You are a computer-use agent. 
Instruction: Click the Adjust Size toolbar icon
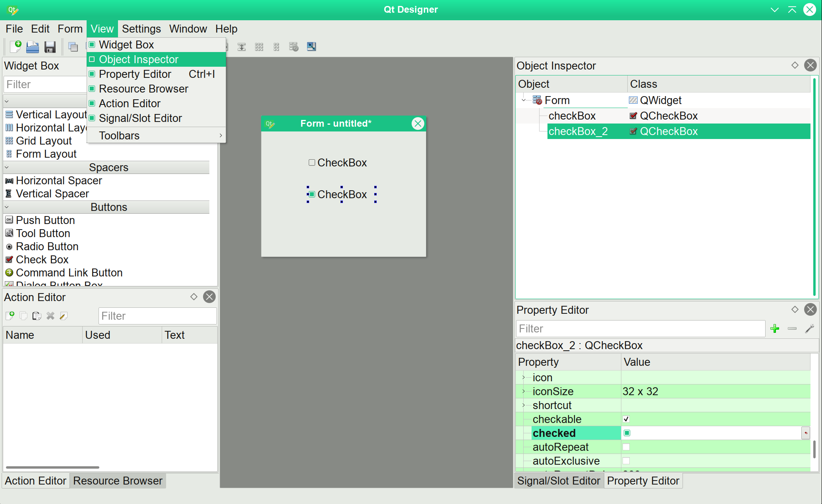[x=311, y=47]
